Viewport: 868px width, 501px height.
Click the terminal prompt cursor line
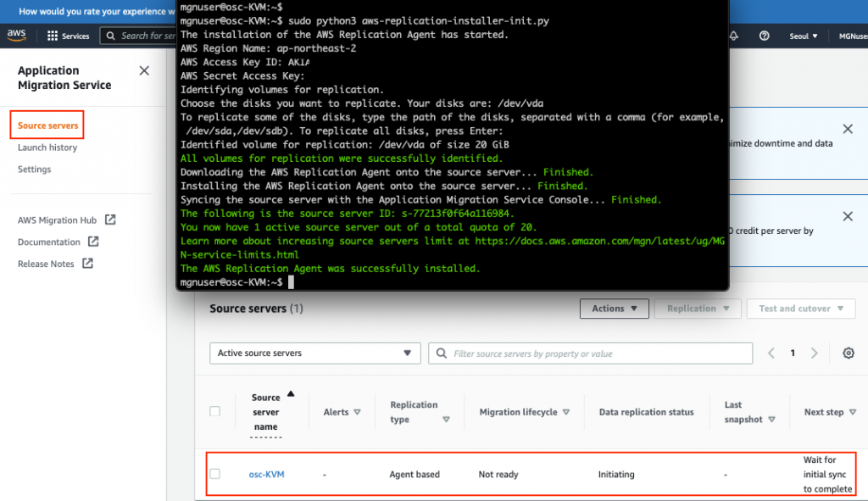(237, 282)
